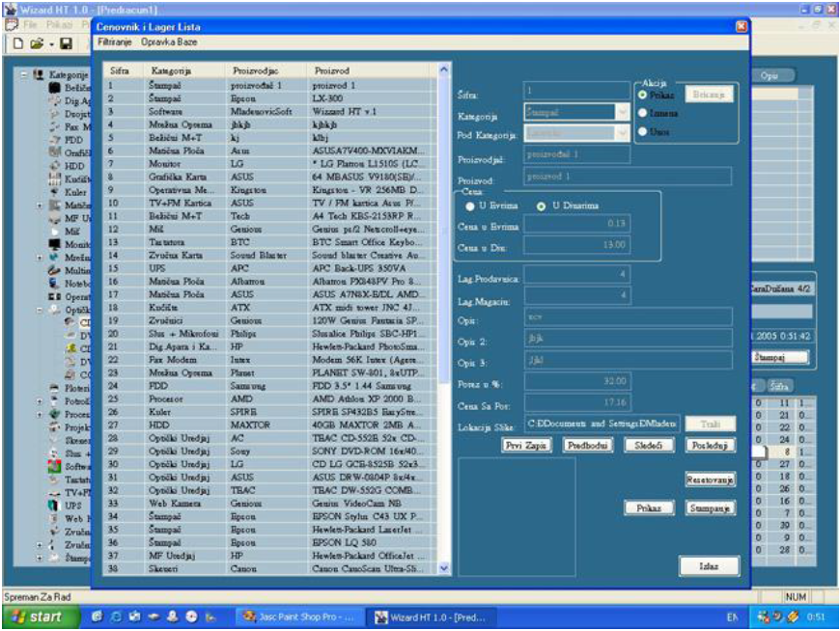This screenshot has width=840, height=631.
Task: Click the Open folder icon in main toolbar
Action: (x=37, y=43)
